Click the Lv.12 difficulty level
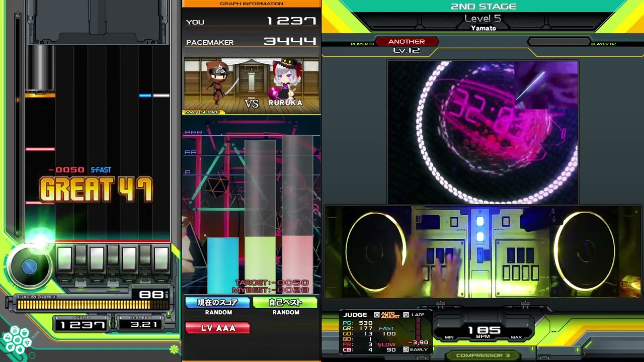Viewport: 644px width, 362px height. (x=407, y=50)
